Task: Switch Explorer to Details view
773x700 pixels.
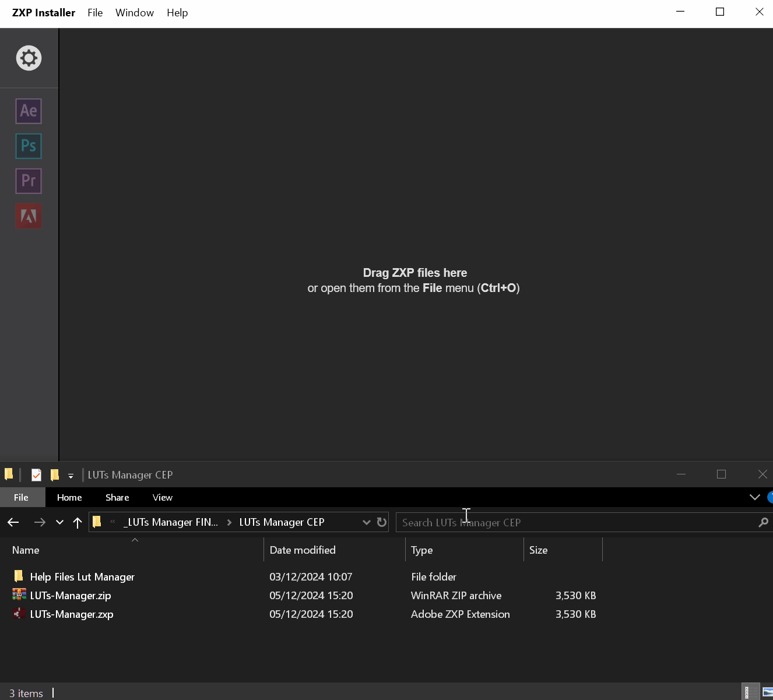Action: point(751,692)
